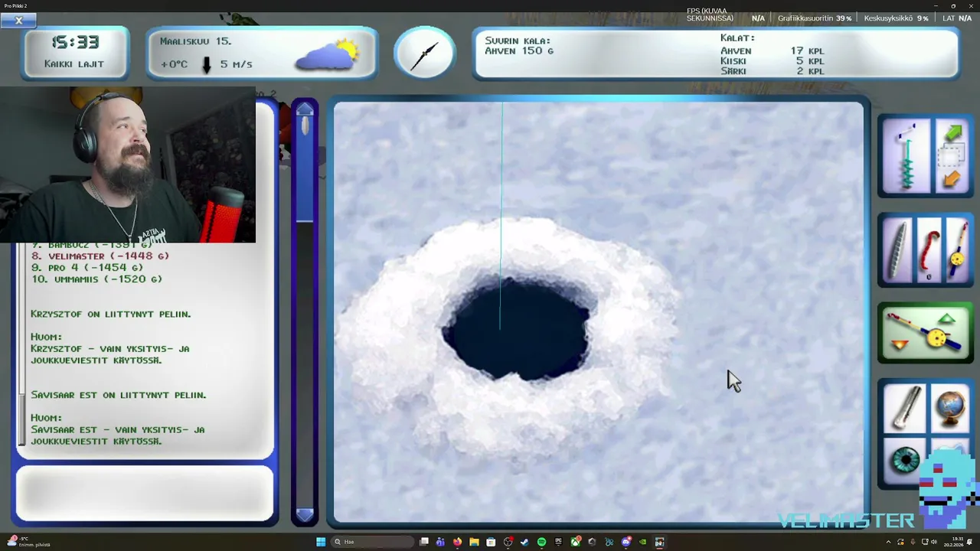Open Task View on the taskbar
This screenshot has width=980, height=551.
coord(423,542)
